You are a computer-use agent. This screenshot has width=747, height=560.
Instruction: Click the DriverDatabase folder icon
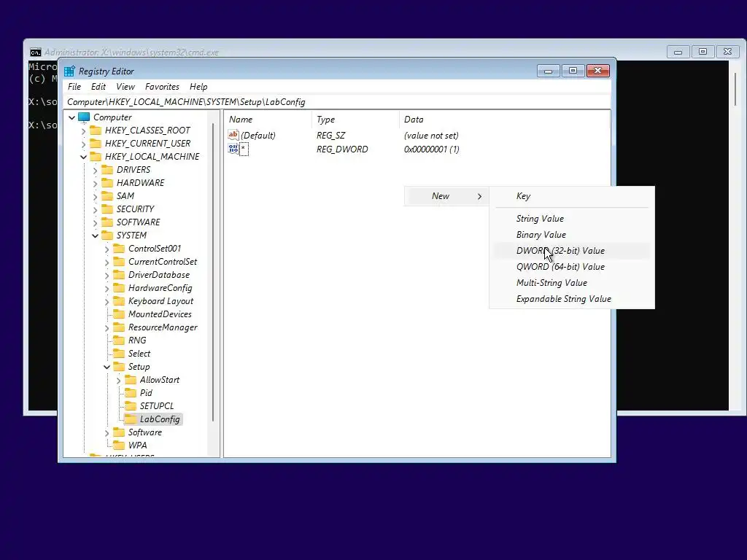pos(119,275)
